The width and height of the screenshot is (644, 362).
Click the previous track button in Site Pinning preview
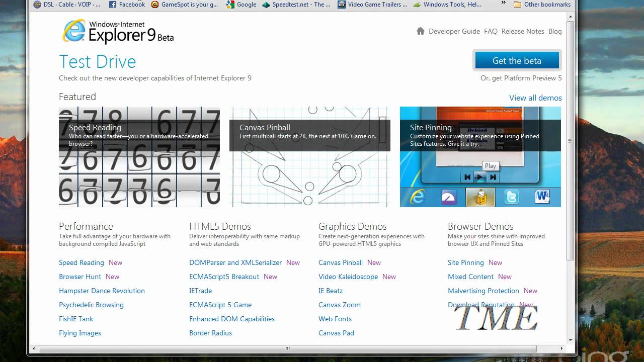467,177
